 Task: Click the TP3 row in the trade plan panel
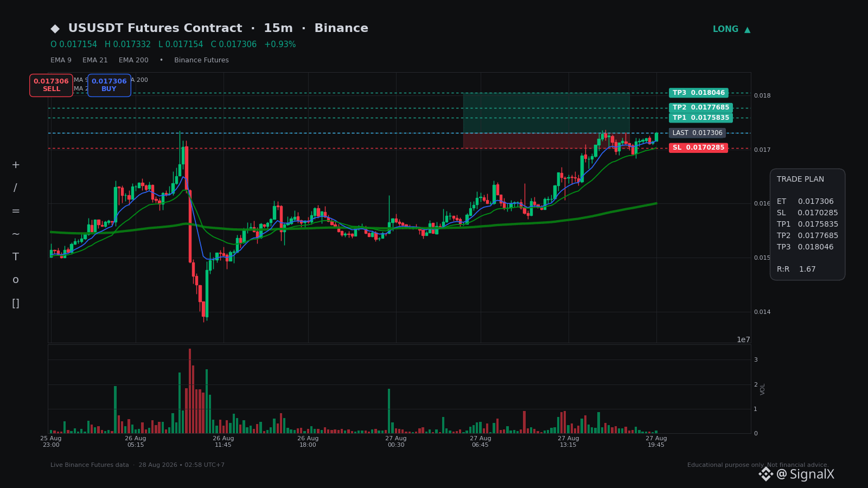click(x=805, y=247)
